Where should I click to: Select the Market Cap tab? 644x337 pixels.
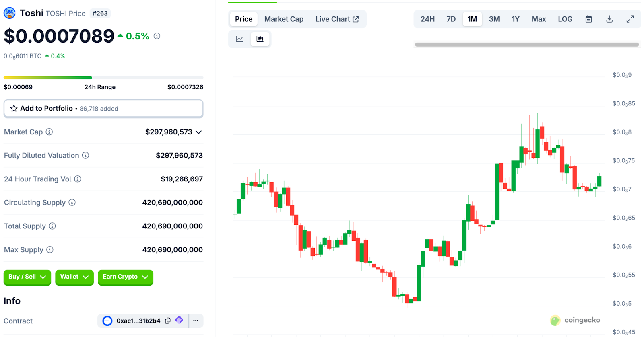point(284,19)
